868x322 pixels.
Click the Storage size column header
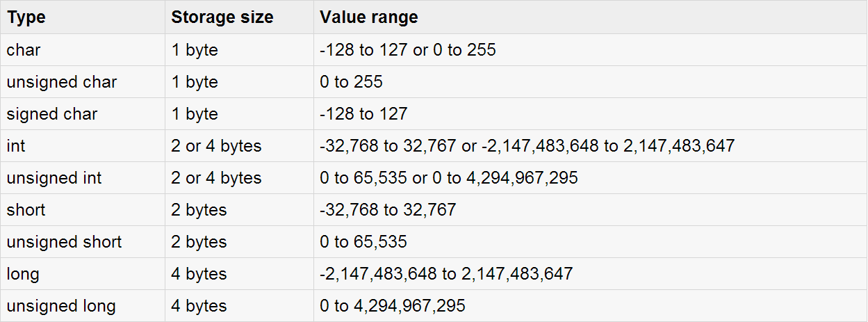coord(222,18)
